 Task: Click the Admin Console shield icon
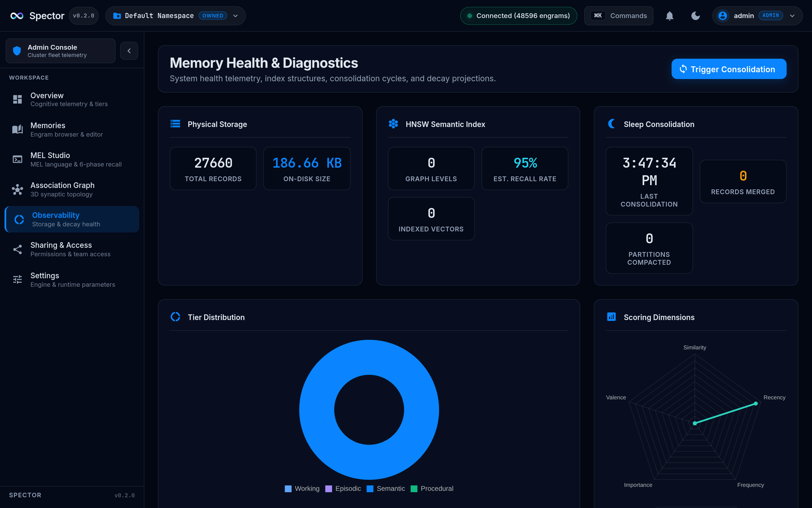[x=17, y=51]
